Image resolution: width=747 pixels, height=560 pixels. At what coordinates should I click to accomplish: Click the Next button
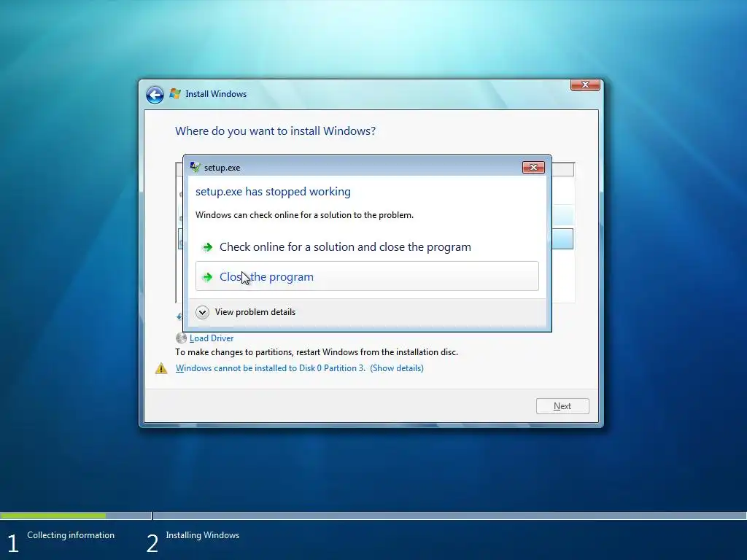tap(562, 406)
